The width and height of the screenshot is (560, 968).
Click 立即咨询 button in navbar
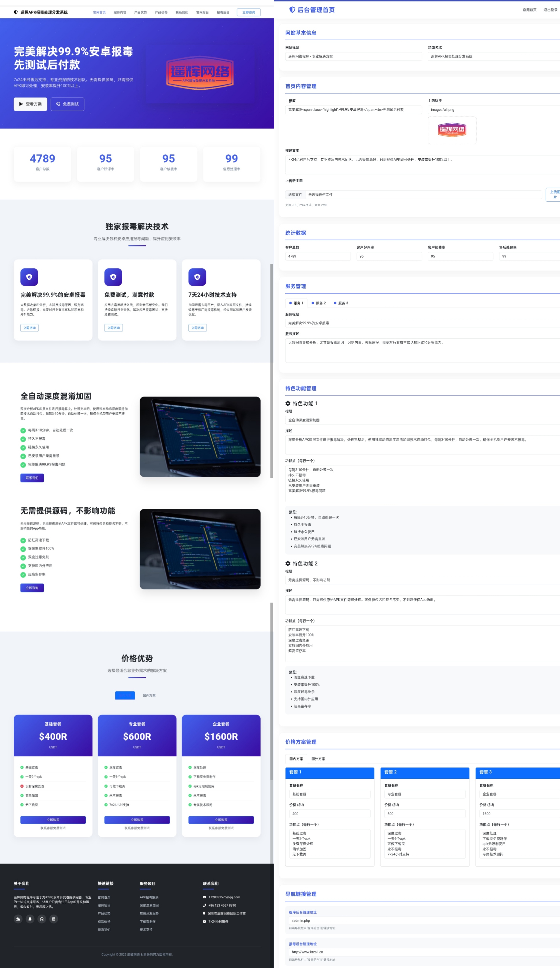tap(249, 12)
